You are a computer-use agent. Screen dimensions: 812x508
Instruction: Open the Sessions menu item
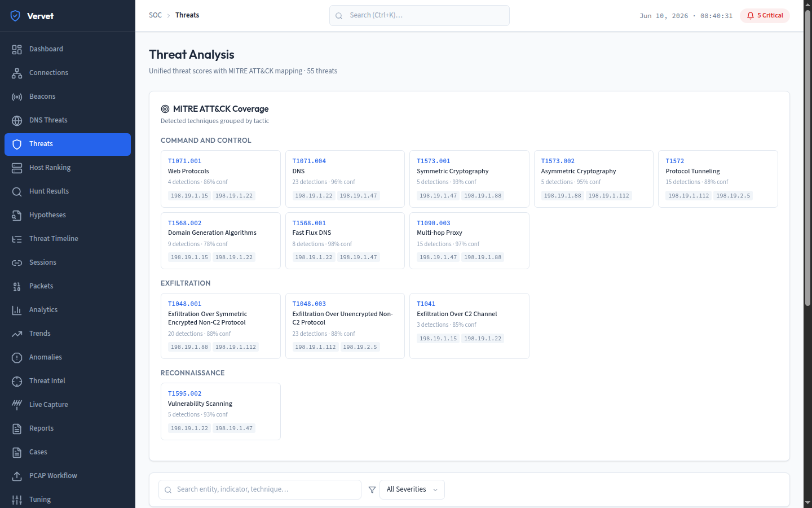point(68,262)
